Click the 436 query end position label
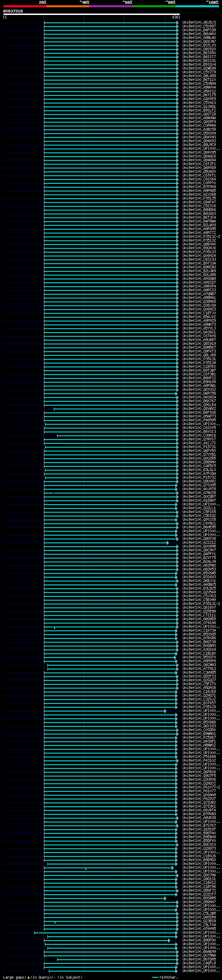 (175, 17)
